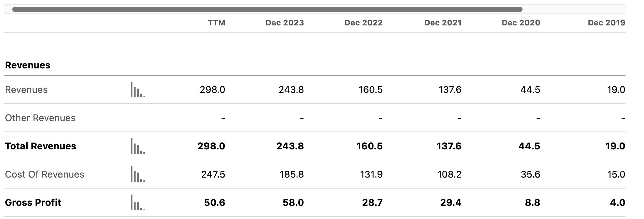Click the Dec 2019 column header
Image resolution: width=644 pixels, height=219 pixels.
606,23
